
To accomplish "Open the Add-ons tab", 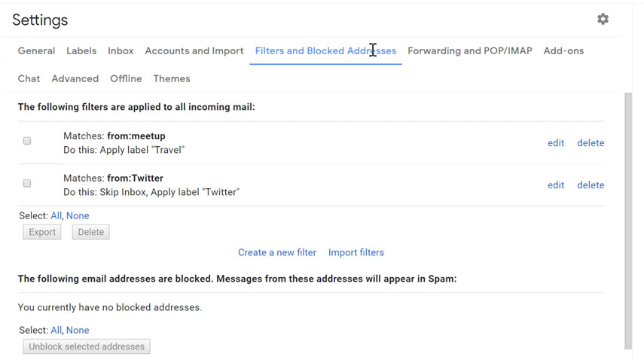I will pyautogui.click(x=563, y=51).
